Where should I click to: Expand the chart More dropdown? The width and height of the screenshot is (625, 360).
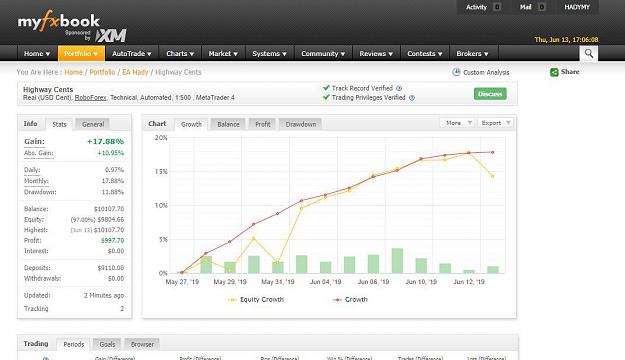click(457, 123)
